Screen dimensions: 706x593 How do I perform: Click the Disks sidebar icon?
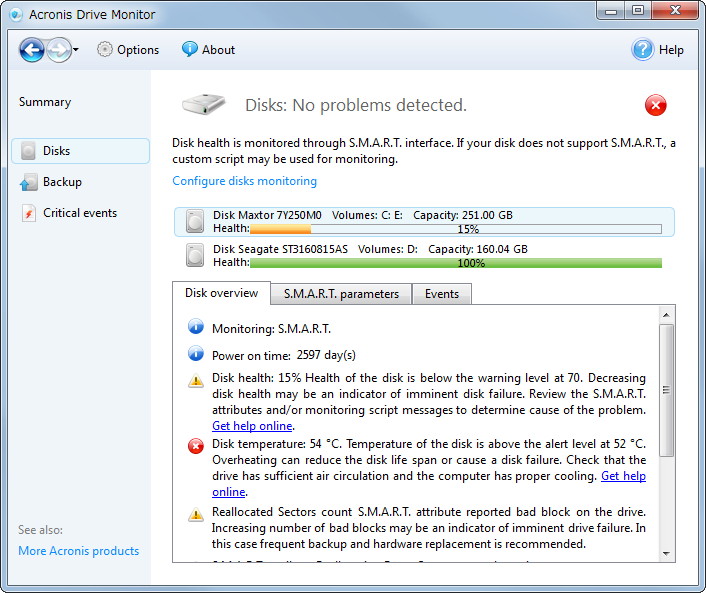(x=28, y=151)
